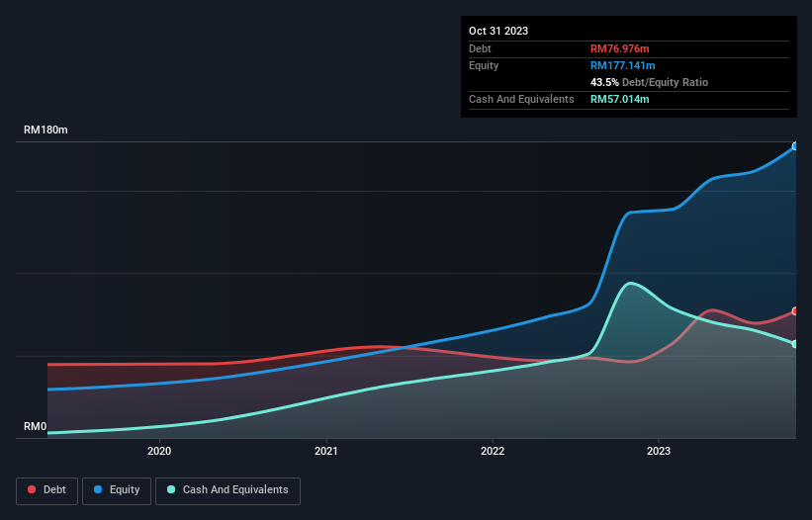This screenshot has width=812, height=520.
Task: Click the 2020 axis label
Action: [x=159, y=451]
